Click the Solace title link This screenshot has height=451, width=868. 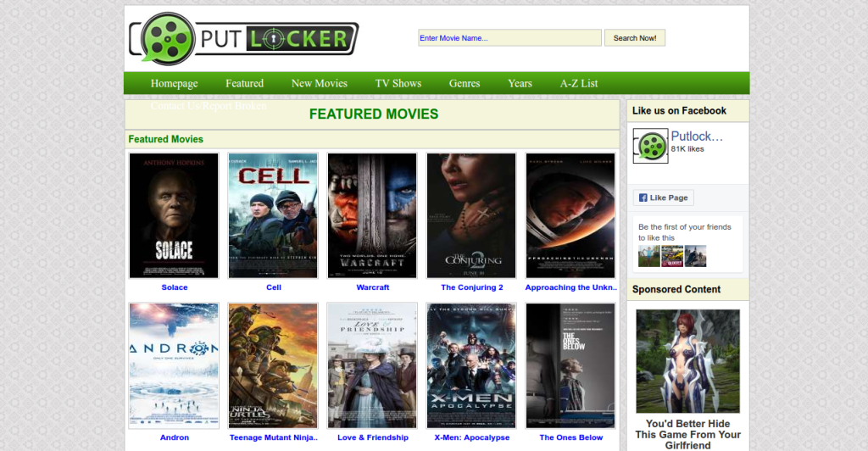click(x=175, y=287)
